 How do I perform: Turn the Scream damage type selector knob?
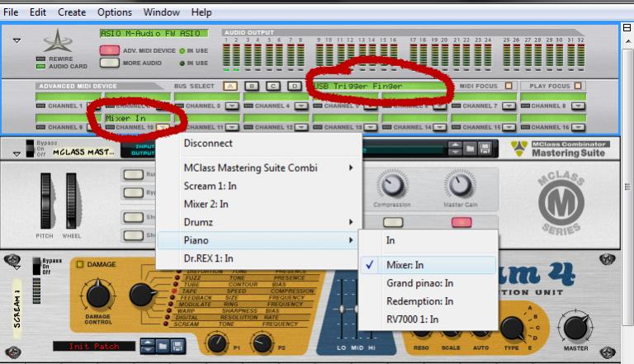141,295
